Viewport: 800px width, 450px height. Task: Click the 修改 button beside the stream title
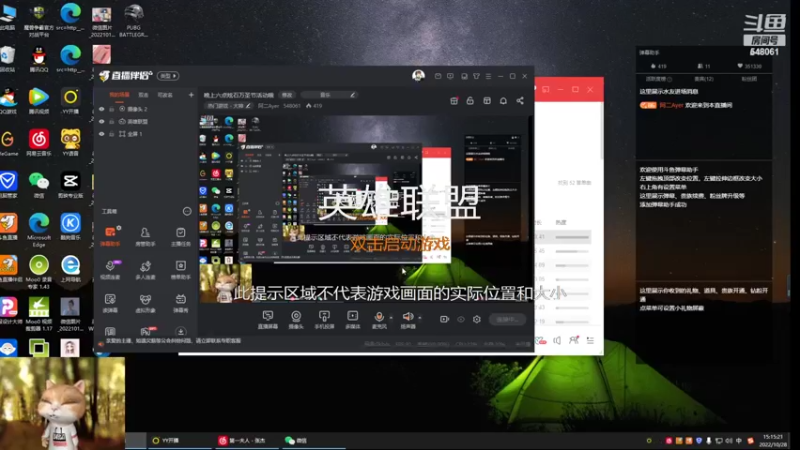[x=287, y=95]
